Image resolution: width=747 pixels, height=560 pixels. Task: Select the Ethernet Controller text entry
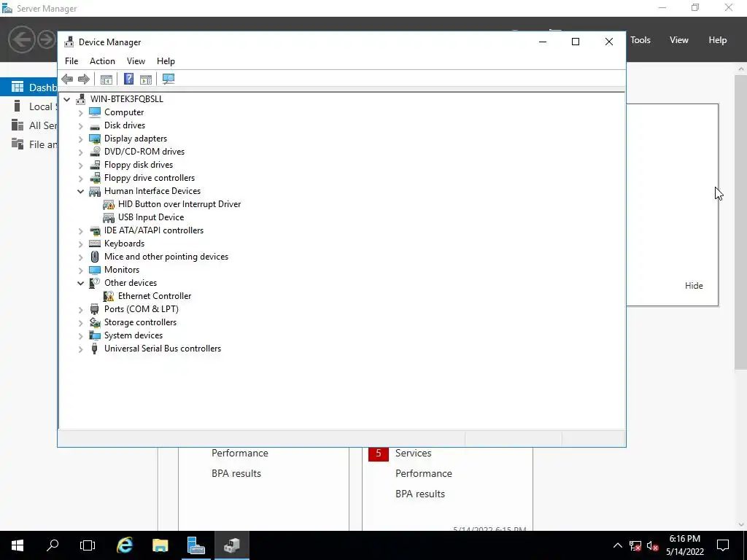[155, 296]
